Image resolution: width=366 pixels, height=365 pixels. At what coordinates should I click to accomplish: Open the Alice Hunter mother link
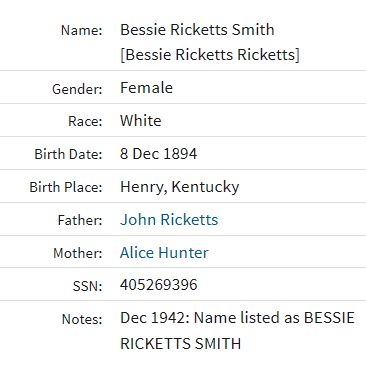click(164, 252)
